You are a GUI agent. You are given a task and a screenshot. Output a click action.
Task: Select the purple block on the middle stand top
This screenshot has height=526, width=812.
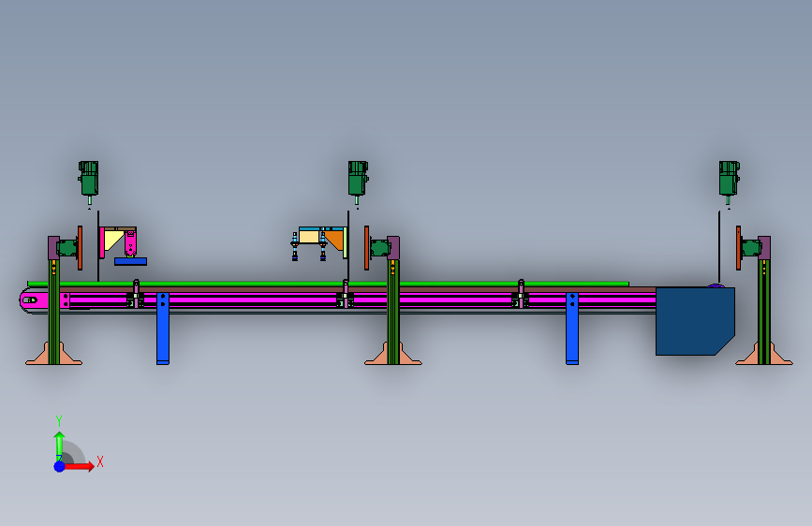[393, 247]
